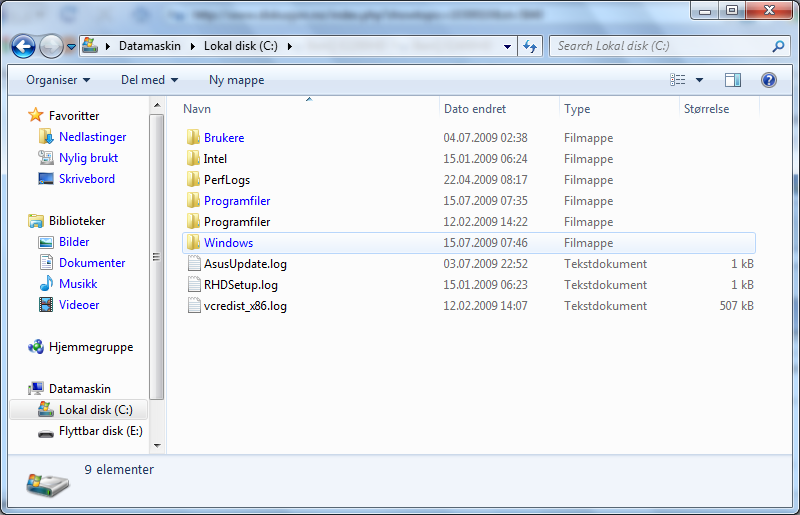Select Biblioteker in the navigation pane
Screen dimensions: 800x515
click(x=77, y=220)
